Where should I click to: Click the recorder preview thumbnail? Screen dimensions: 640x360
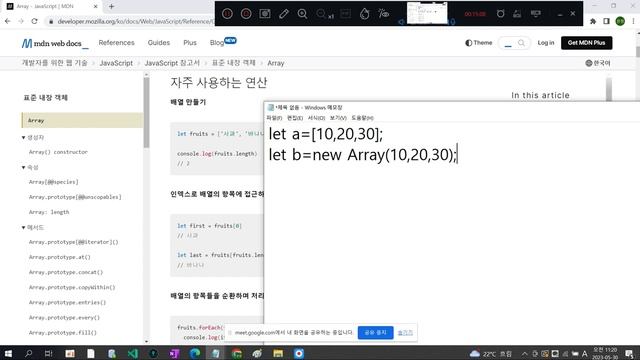[427, 13]
